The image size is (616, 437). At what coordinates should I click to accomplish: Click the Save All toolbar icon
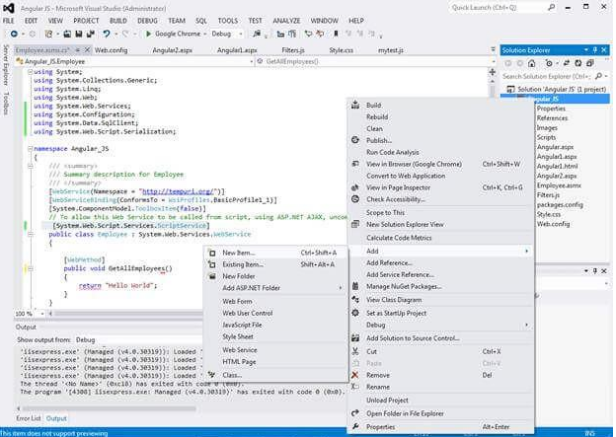(90, 34)
